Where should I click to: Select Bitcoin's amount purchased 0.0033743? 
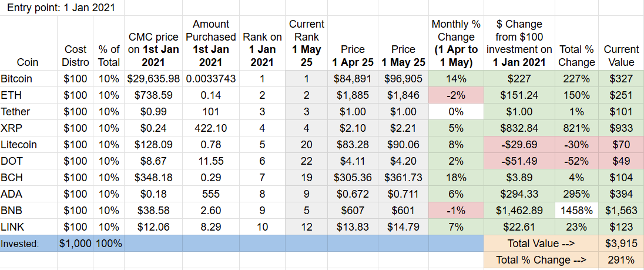(x=211, y=78)
